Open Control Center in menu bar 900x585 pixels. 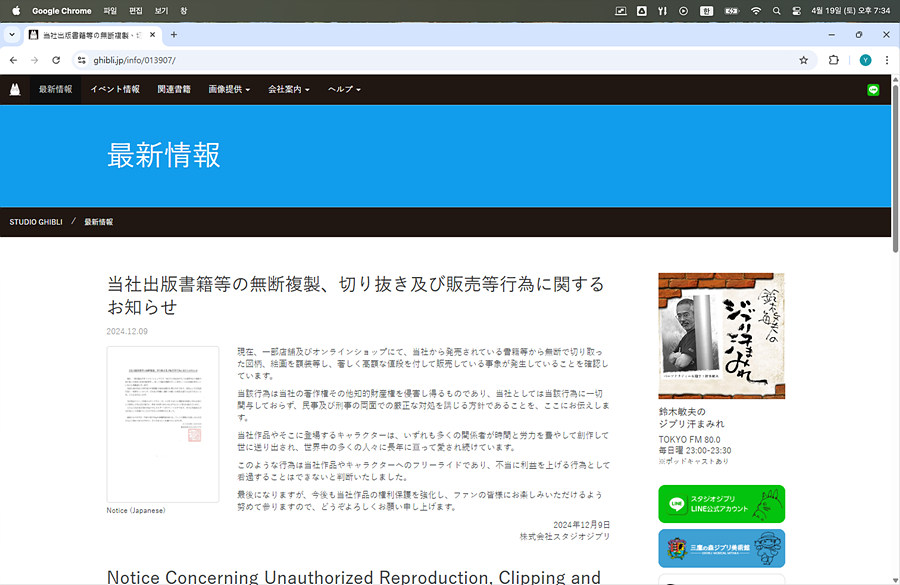(796, 11)
